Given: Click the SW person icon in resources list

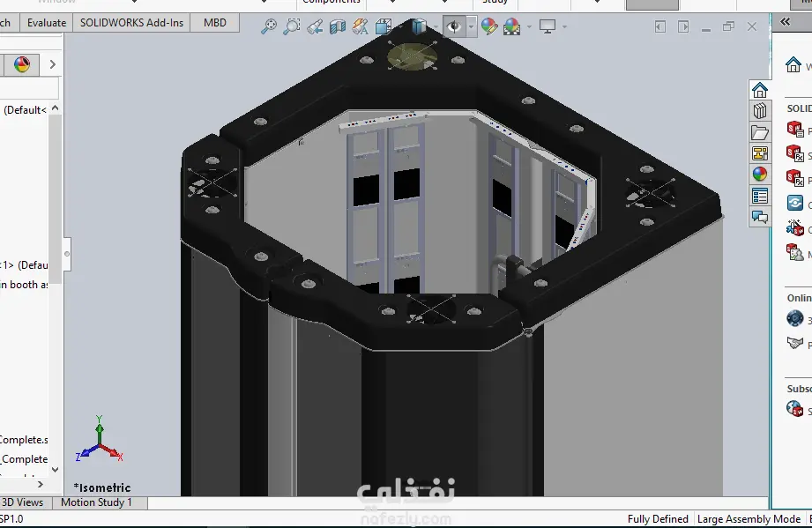Looking at the screenshot, I should click(795, 252).
